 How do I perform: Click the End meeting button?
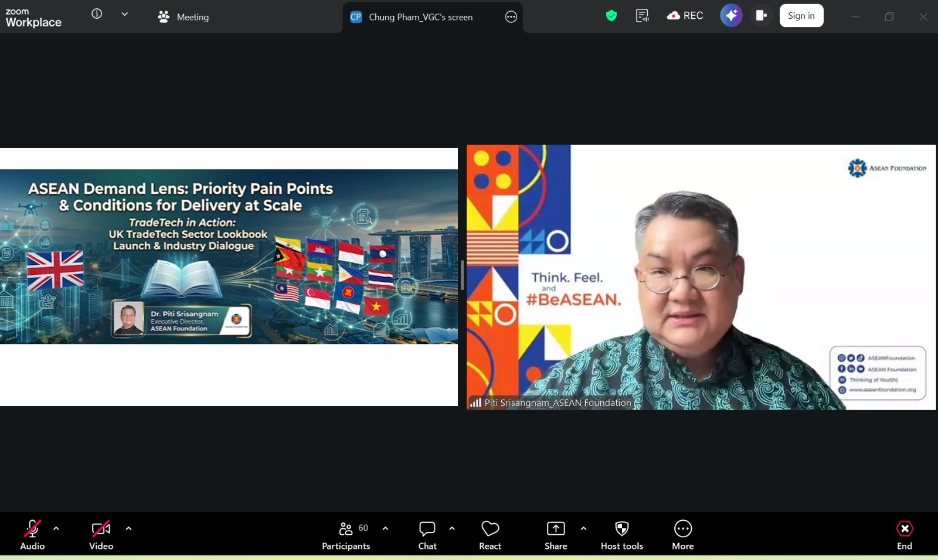905,535
